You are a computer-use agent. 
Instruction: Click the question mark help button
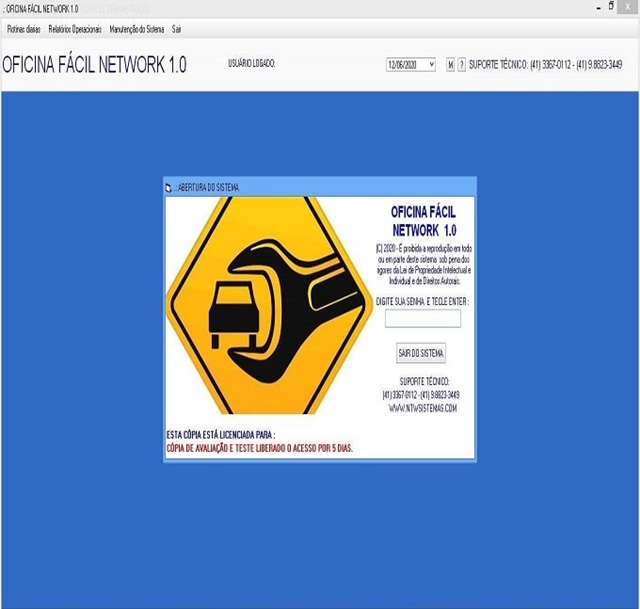[461, 65]
